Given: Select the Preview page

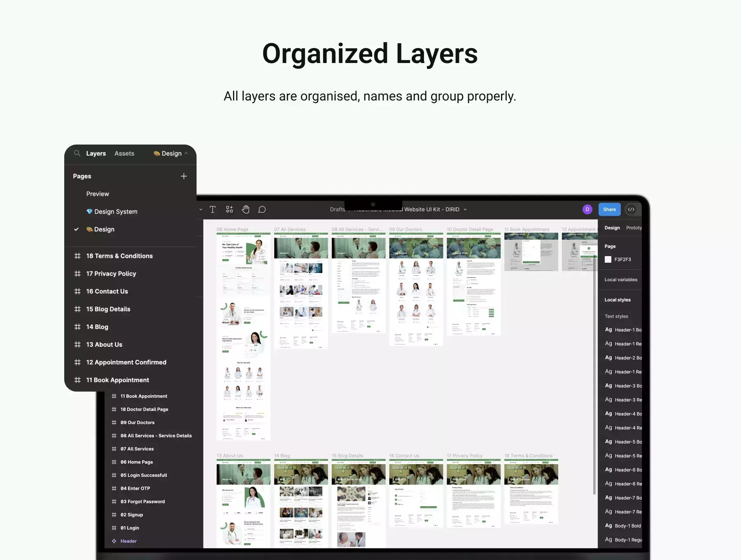Looking at the screenshot, I should point(98,194).
